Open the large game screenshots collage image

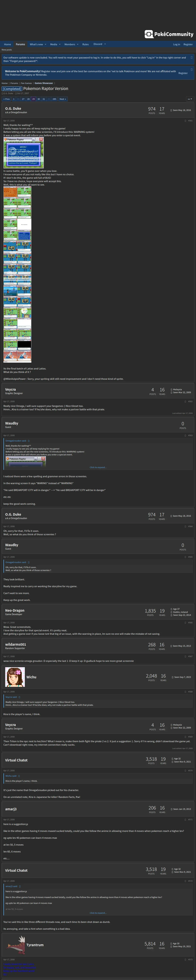(17, 274)
